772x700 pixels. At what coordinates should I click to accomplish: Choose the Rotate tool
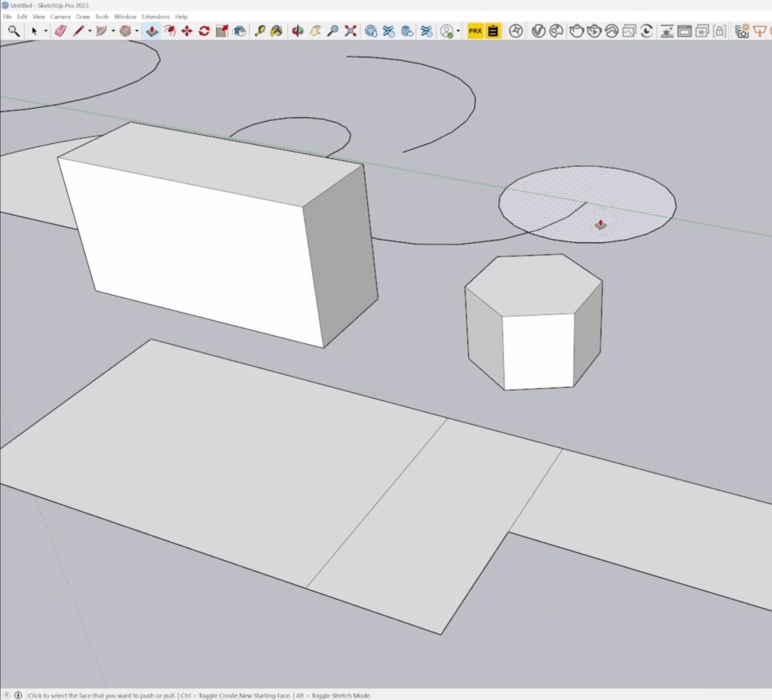[204, 31]
